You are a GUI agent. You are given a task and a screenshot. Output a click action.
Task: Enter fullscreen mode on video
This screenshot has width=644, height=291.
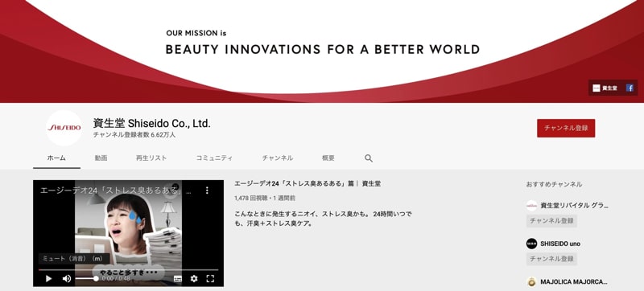(210, 279)
